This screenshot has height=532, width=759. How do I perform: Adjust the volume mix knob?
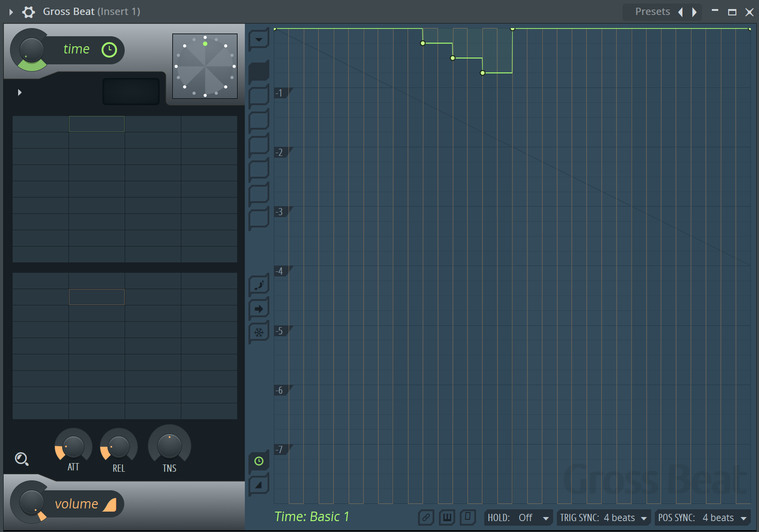tap(31, 503)
